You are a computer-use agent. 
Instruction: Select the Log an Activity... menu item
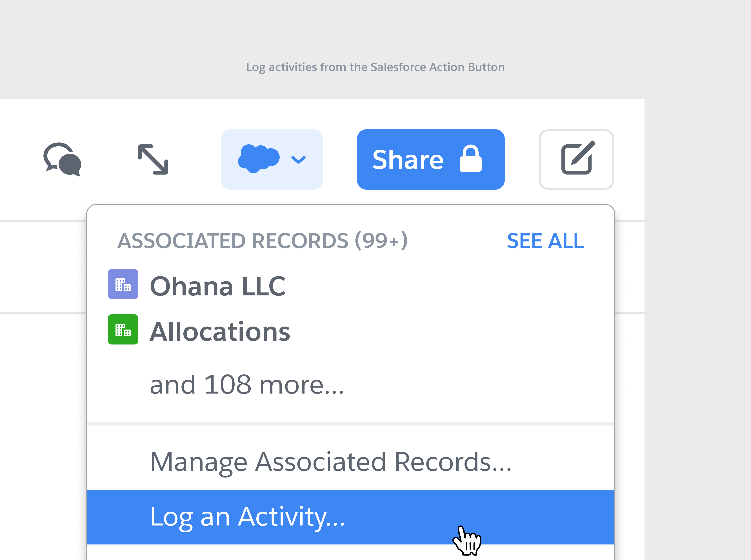248,517
